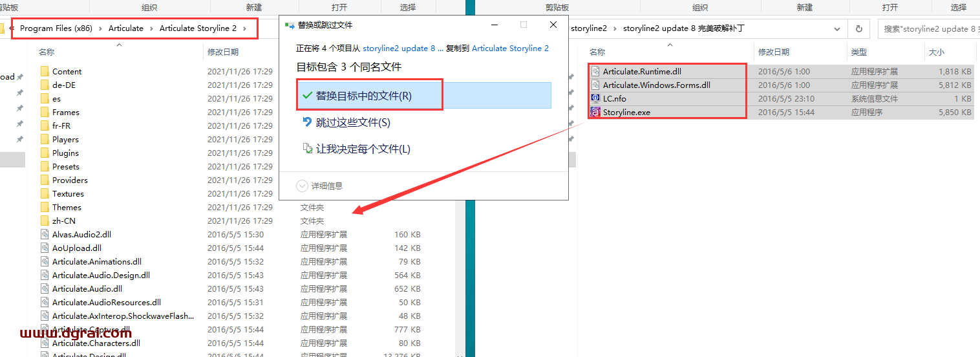Open 选择 ribbon group in right window
Image resolution: width=980 pixels, height=357 pixels.
tap(959, 7)
